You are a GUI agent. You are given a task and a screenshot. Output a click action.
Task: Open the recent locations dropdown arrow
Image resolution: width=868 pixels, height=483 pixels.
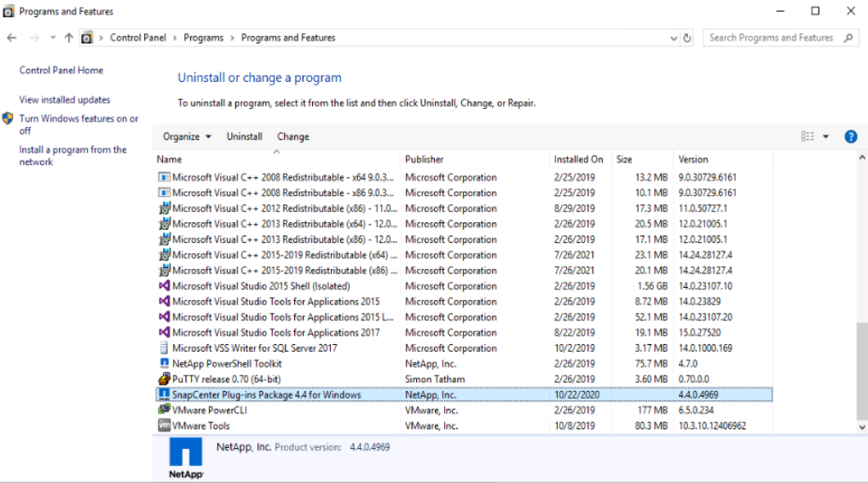click(x=53, y=38)
